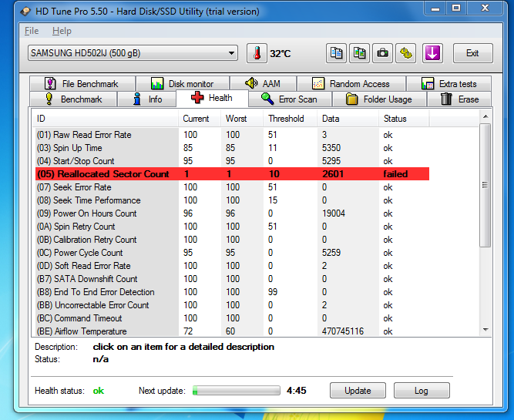Select the (09) Power On Hours Count row
The width and height of the screenshot is (514, 420).
[232, 213]
